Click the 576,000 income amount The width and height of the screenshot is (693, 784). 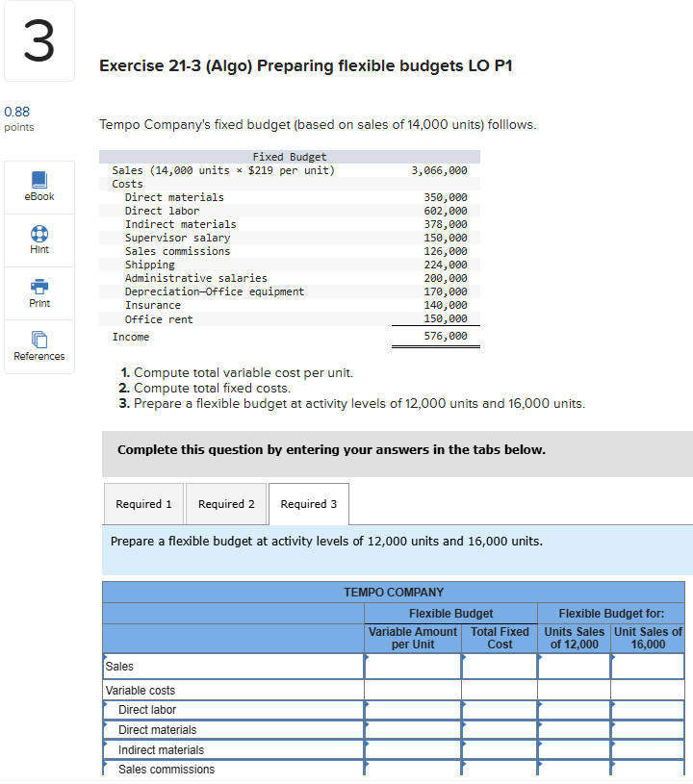[446, 336]
